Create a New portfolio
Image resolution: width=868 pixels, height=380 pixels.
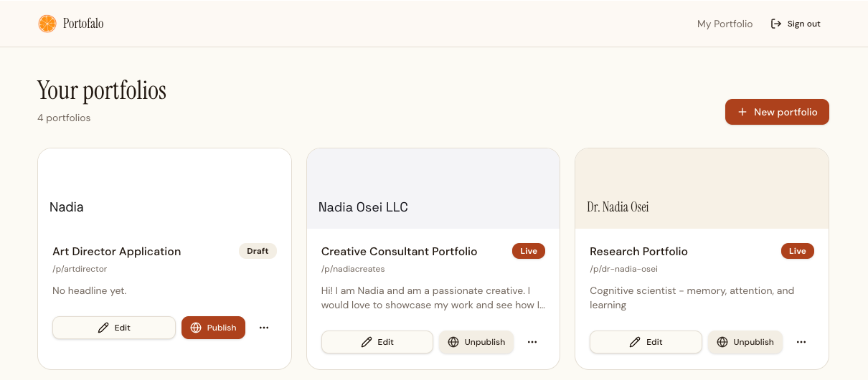click(x=777, y=112)
